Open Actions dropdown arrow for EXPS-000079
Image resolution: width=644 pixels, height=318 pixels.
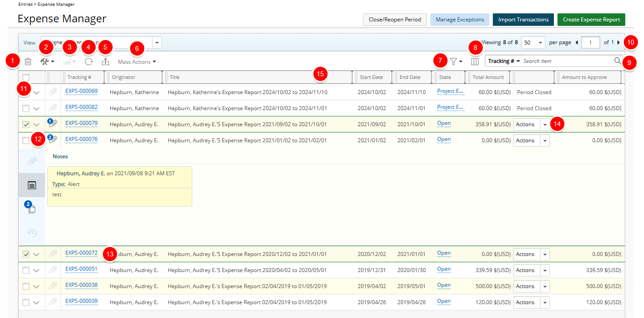tap(545, 124)
